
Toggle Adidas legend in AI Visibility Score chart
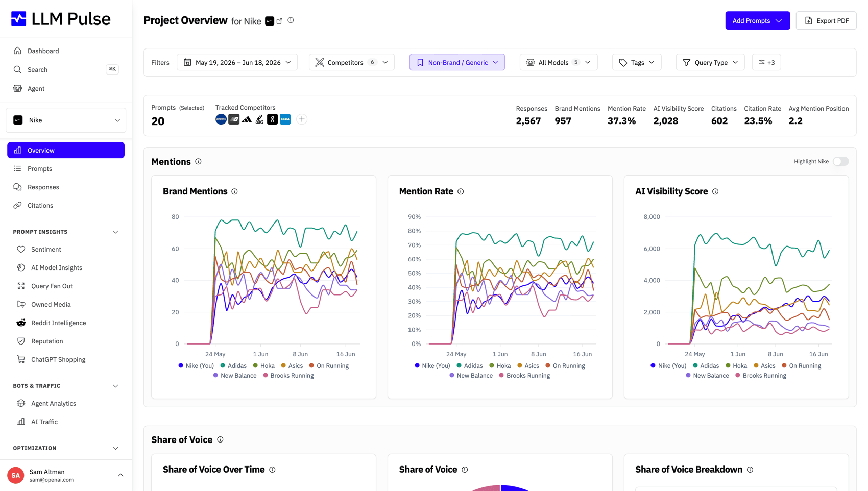coord(706,366)
